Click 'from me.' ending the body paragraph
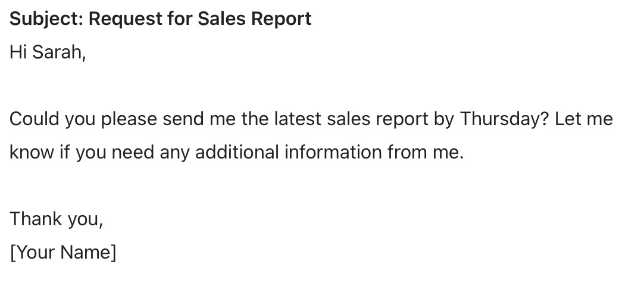The height and width of the screenshot is (289, 644). coord(426,152)
